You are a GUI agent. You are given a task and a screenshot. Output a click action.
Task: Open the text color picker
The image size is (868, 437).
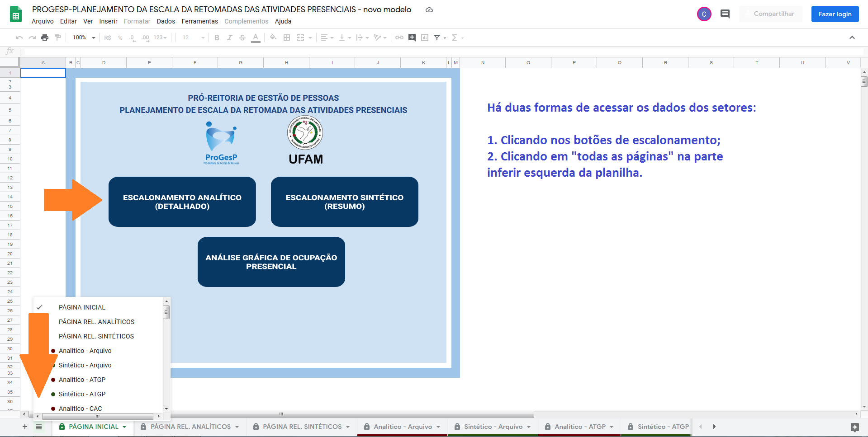(256, 38)
